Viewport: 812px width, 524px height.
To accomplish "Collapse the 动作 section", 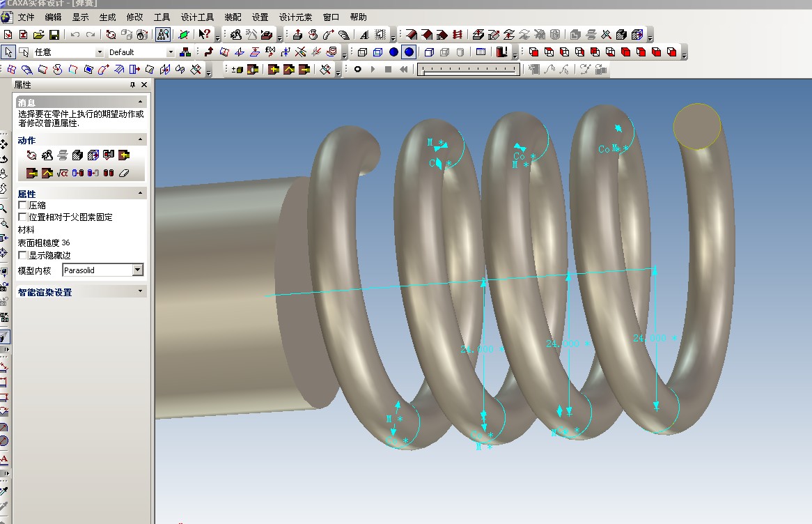I will 141,139.
